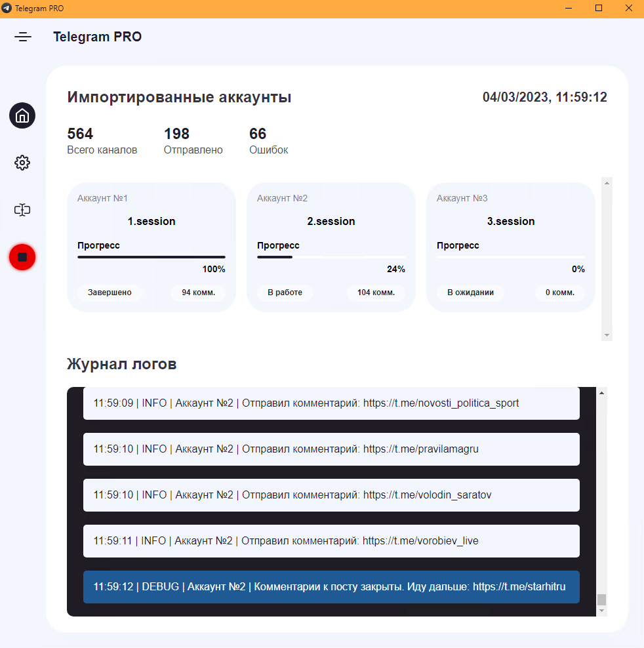
Task: Click the Аккаунт №1 card label
Action: (x=102, y=198)
